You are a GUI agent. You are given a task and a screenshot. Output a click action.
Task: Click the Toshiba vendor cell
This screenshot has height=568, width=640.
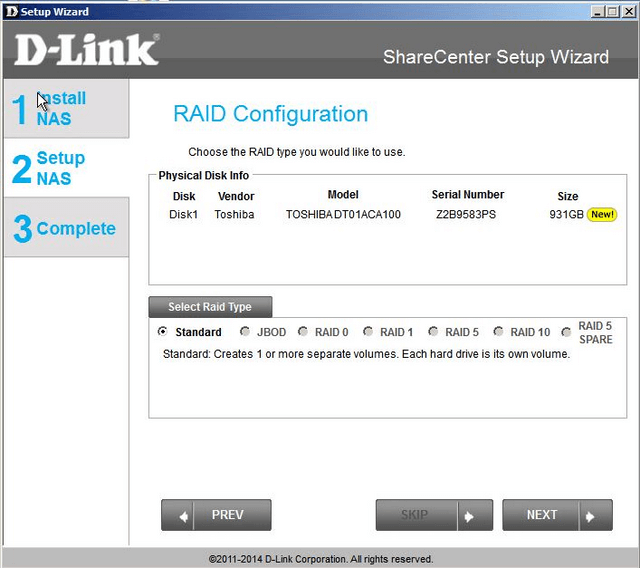(x=234, y=214)
